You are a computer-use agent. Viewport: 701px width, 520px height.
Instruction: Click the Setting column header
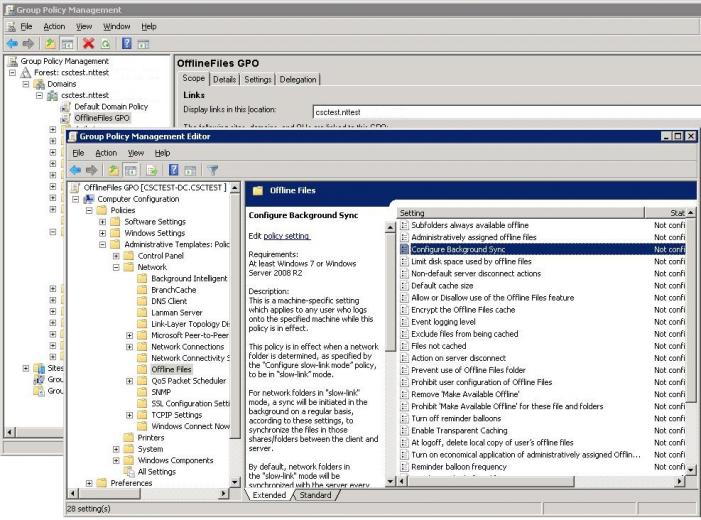(x=520, y=213)
